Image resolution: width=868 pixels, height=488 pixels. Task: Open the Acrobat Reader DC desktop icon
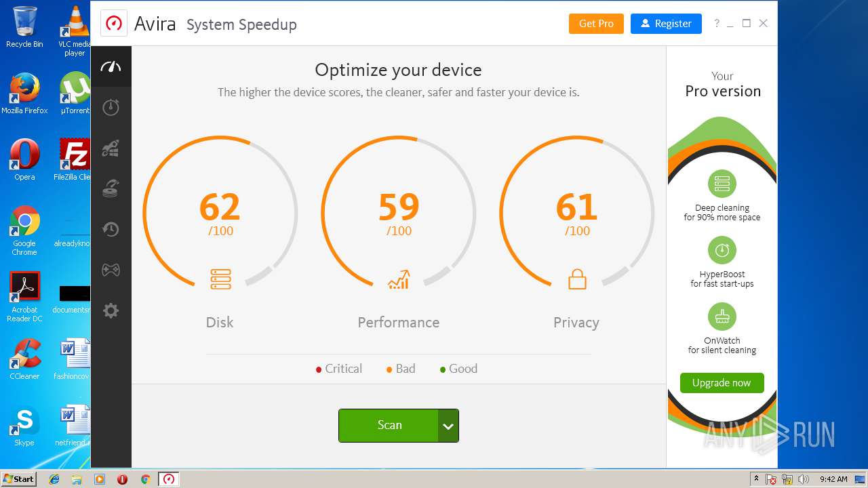click(24, 297)
